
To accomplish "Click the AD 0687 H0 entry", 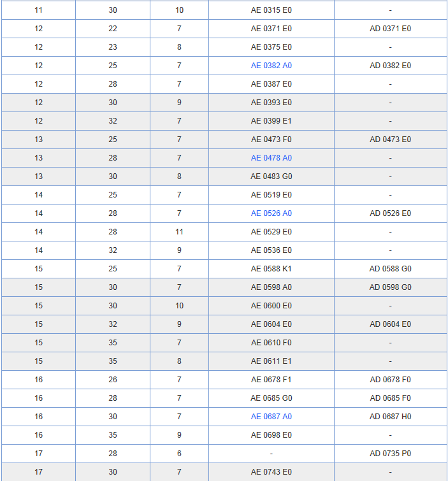I will pos(390,417).
